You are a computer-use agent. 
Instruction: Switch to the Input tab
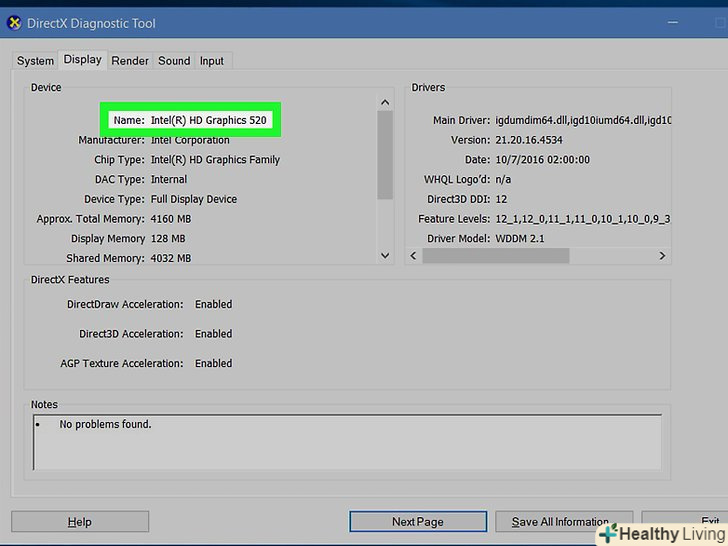(x=212, y=61)
